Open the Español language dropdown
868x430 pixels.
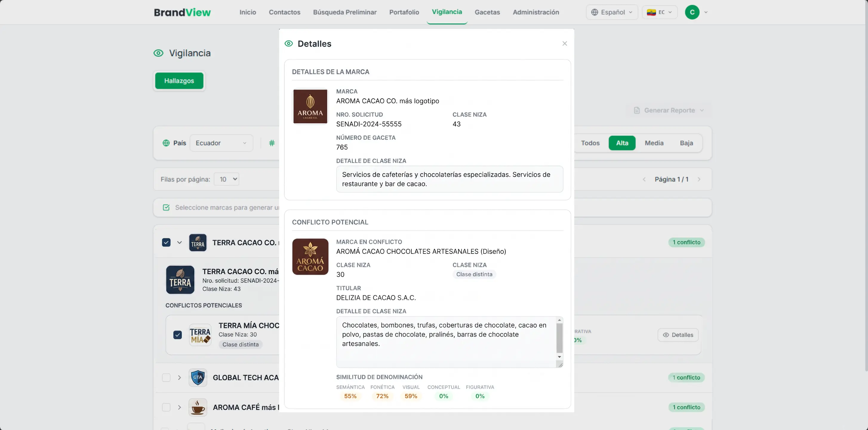[612, 12]
